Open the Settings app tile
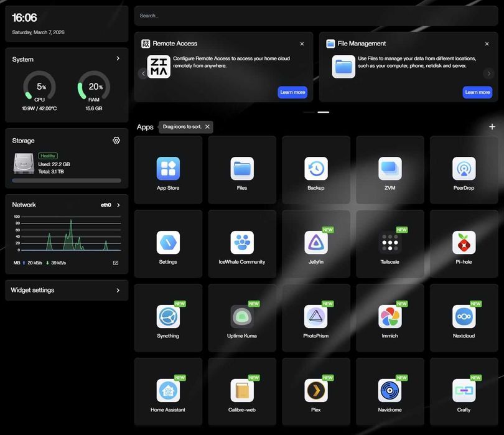 coord(168,243)
